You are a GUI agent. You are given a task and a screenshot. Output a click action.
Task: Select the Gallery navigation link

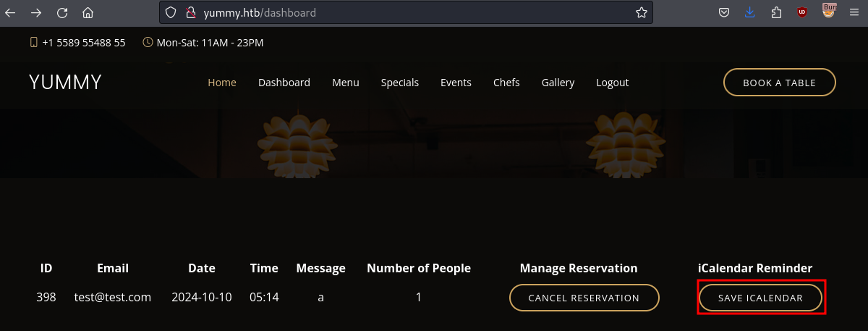point(558,83)
